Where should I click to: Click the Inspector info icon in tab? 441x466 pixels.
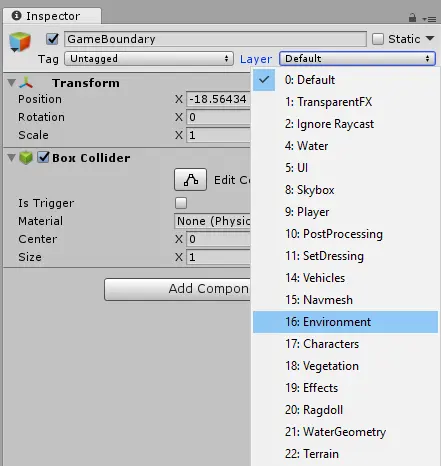(x=16, y=16)
